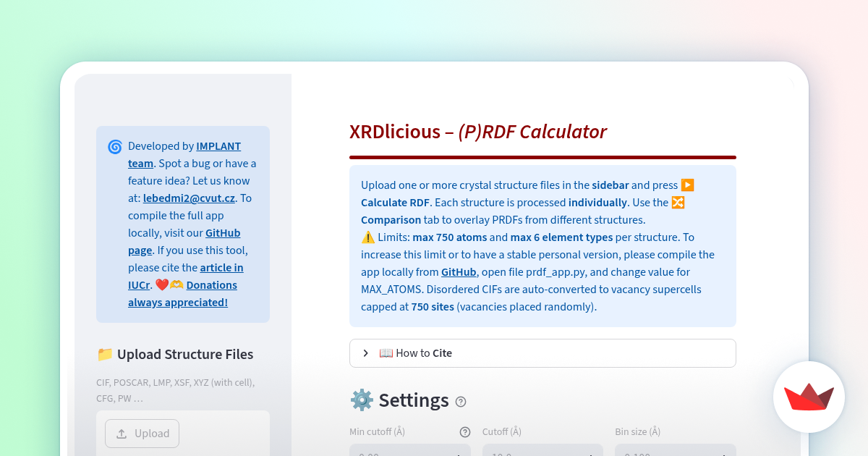Image resolution: width=868 pixels, height=456 pixels.
Task: Click the Streamlit logo badge
Action: pos(809,397)
